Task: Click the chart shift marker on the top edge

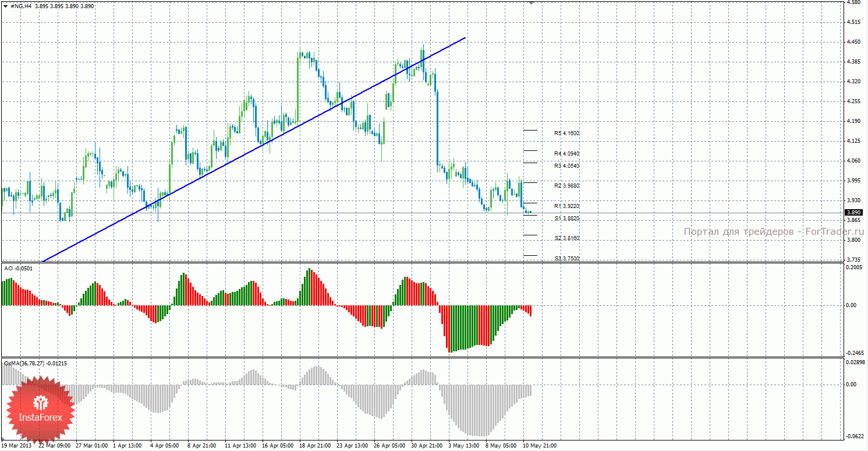Action: click(x=531, y=2)
